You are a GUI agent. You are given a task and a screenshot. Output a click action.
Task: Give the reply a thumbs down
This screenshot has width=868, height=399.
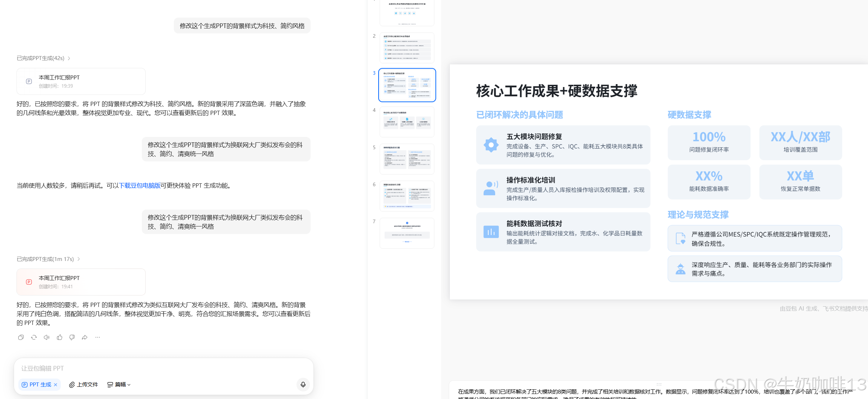[72, 337]
